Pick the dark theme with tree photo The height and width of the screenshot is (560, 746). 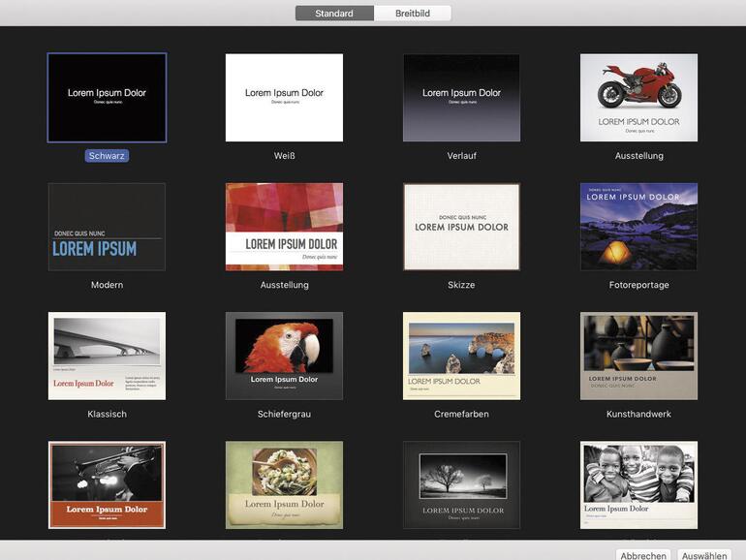coord(461,484)
